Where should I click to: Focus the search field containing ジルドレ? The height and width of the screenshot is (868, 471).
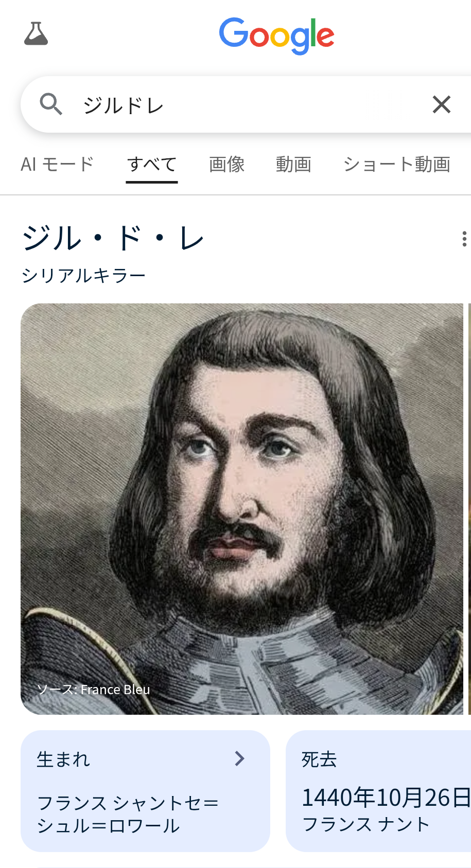[246, 104]
